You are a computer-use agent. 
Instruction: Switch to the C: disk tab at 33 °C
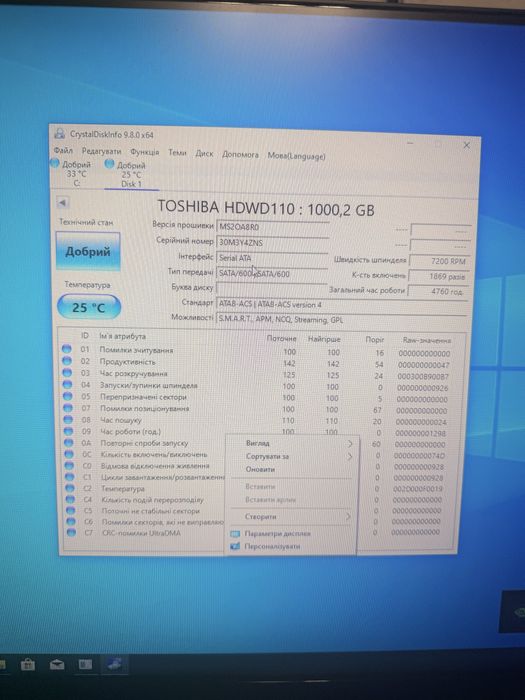pos(74,173)
